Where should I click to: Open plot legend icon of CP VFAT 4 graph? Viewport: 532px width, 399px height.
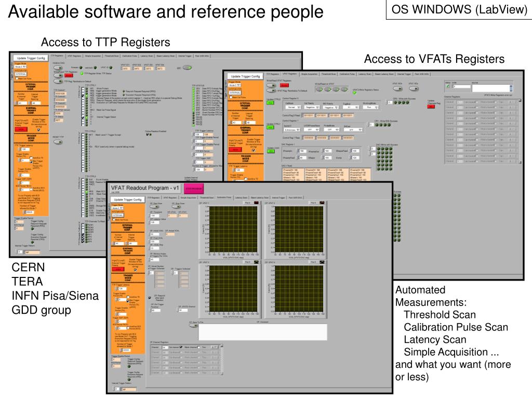coord(322,262)
